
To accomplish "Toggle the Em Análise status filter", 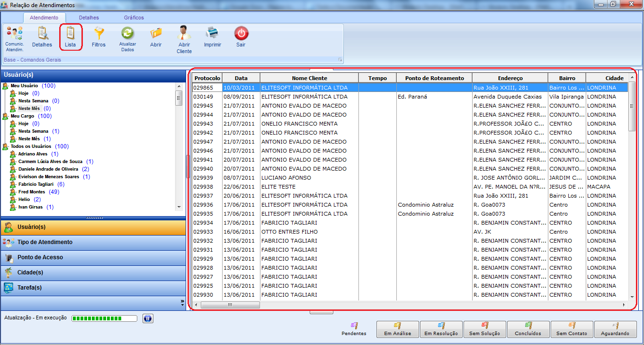I will click(398, 328).
